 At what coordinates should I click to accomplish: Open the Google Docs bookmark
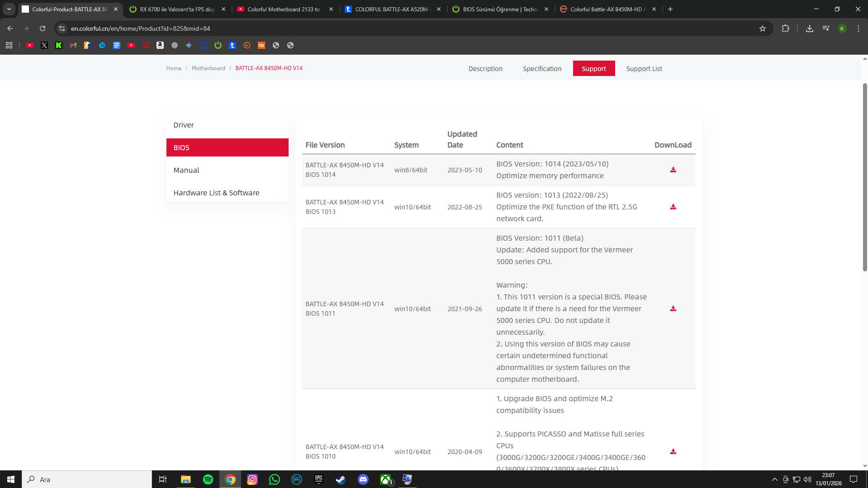tap(117, 45)
